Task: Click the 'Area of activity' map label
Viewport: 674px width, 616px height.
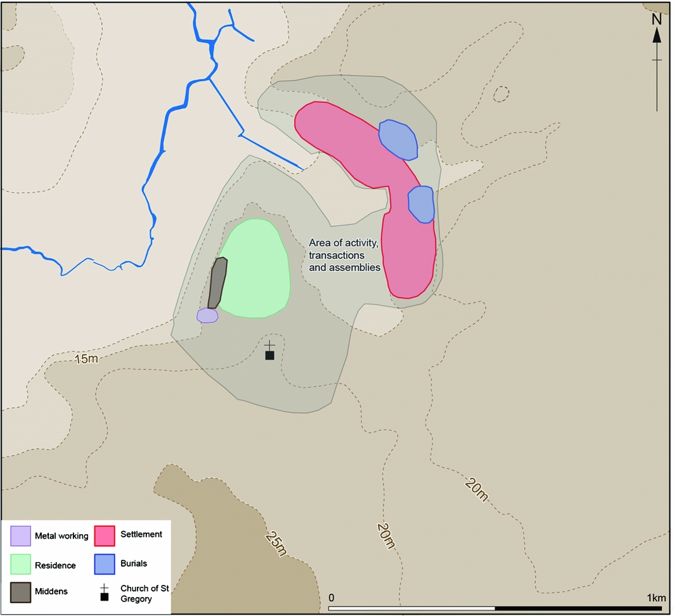Action: point(344,255)
